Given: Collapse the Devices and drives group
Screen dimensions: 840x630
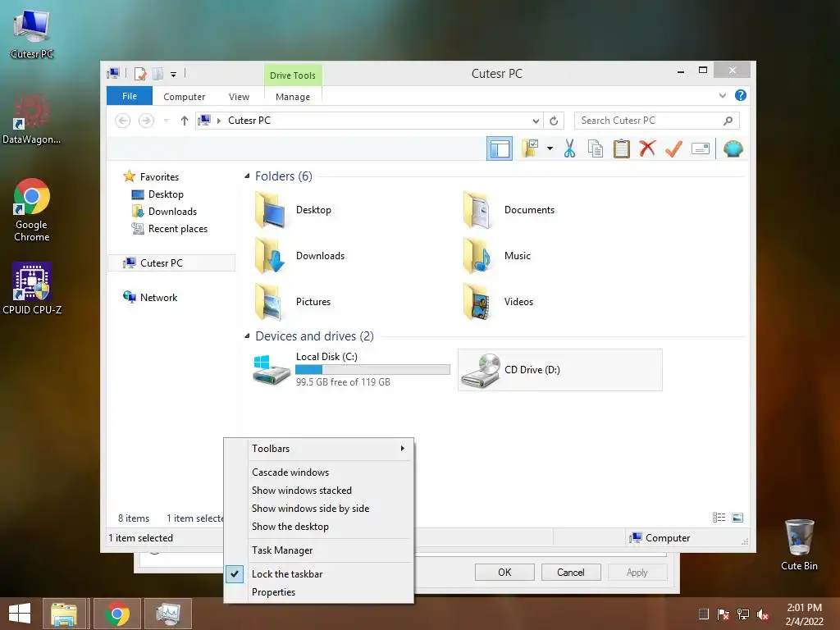Looking at the screenshot, I should [247, 336].
